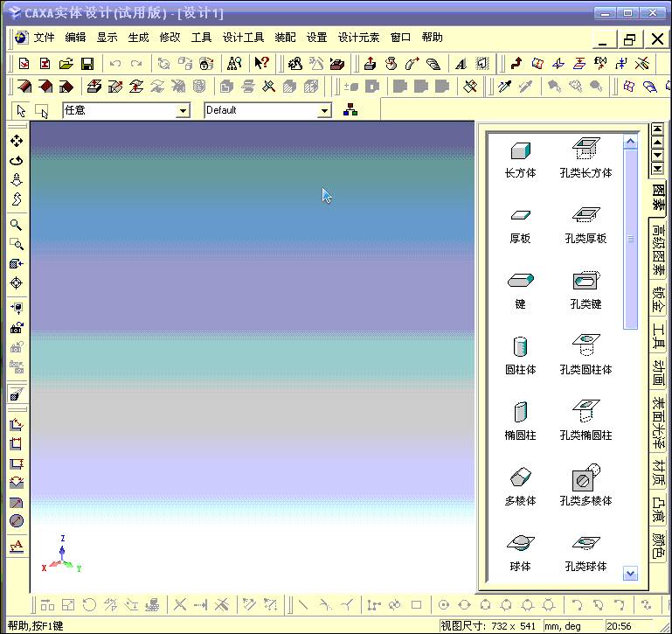Click the extrude feature icon in second toolbar
The image size is (672, 634).
pyautogui.click(x=94, y=87)
